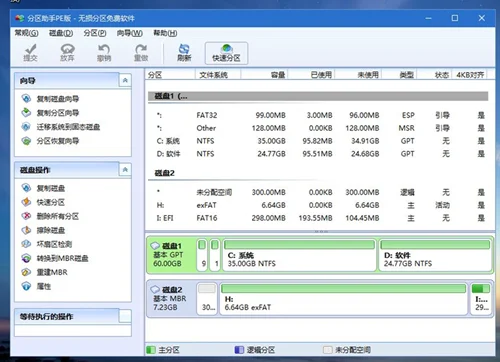The image size is (500, 362).
Task: Choose 转换到MBR磁盘 text link
Action: (x=62, y=258)
